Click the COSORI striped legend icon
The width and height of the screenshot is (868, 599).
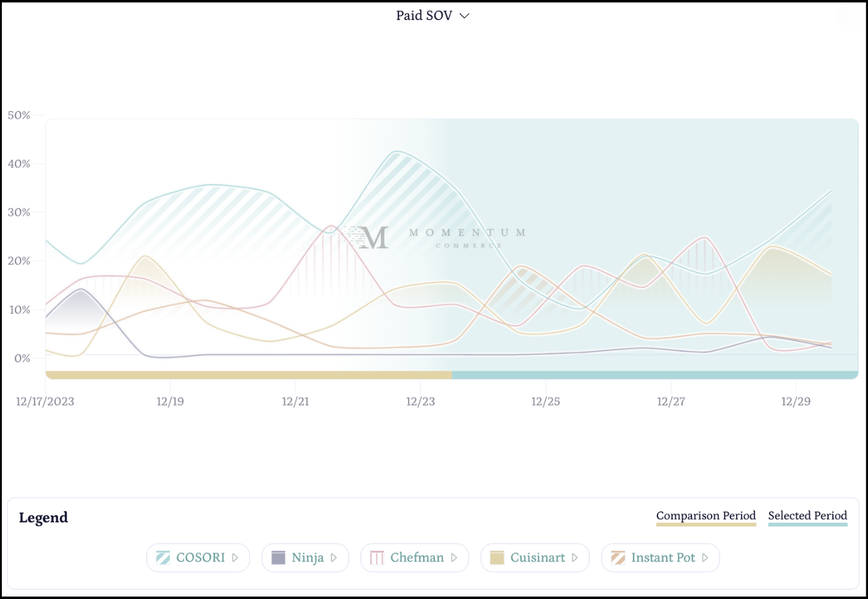(163, 557)
